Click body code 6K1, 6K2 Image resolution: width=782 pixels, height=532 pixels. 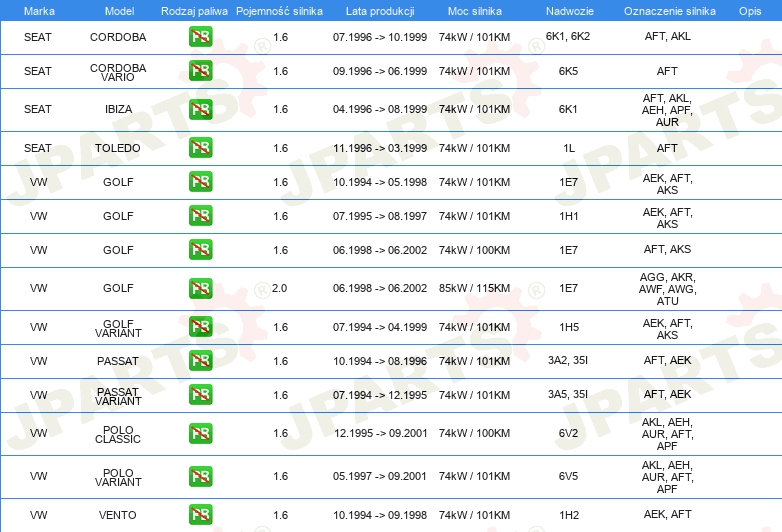click(568, 36)
